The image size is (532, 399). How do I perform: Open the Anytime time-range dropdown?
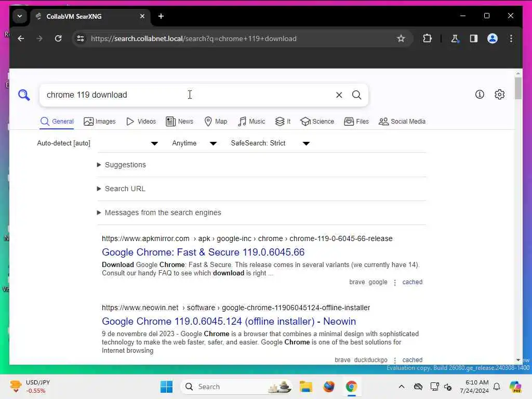click(194, 143)
